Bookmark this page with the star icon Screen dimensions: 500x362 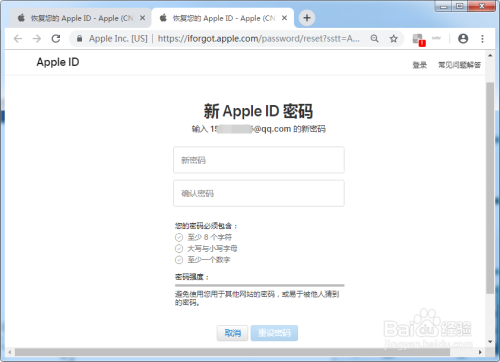click(394, 39)
